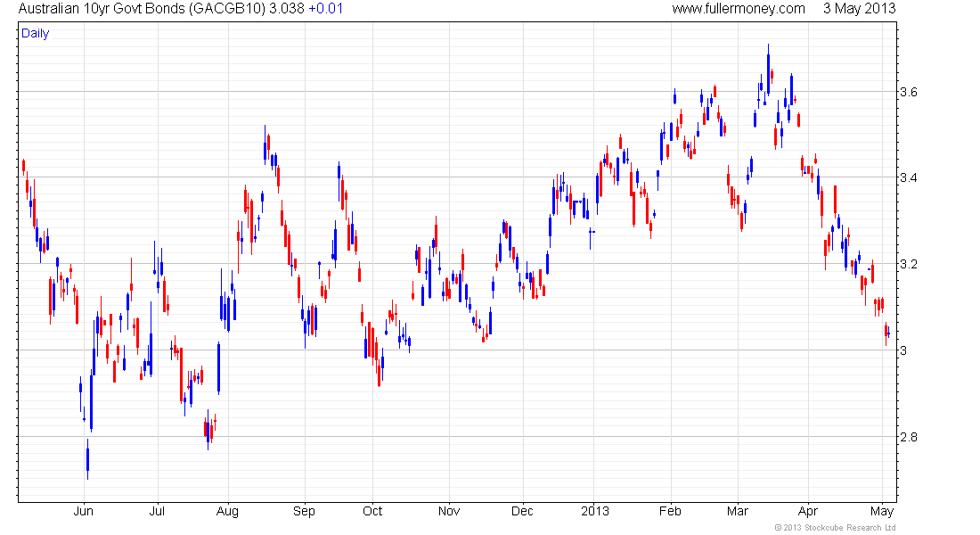
Task: Click the Stockcube Research Ltd copyright notice
Action: pos(835,528)
